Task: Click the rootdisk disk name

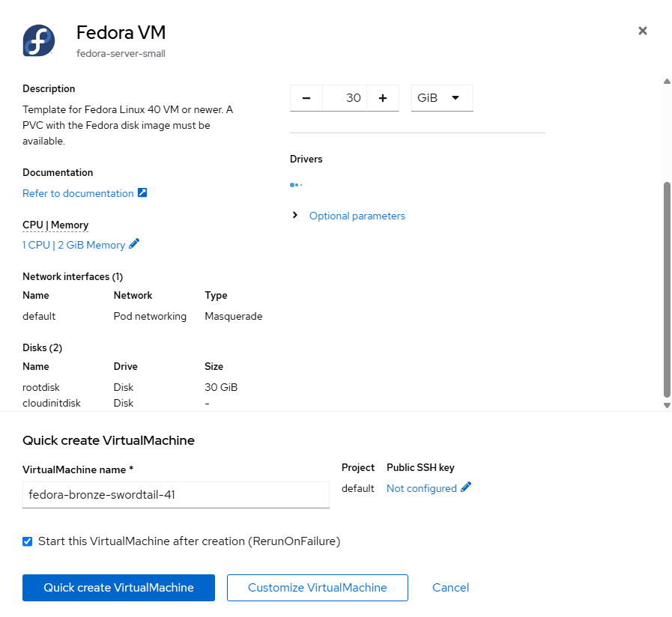Action: [x=41, y=387]
